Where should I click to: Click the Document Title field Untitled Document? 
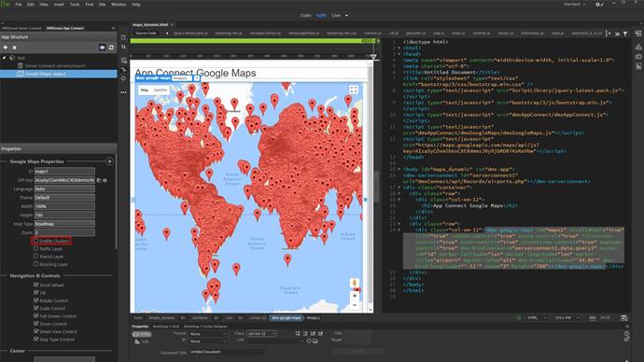227,352
